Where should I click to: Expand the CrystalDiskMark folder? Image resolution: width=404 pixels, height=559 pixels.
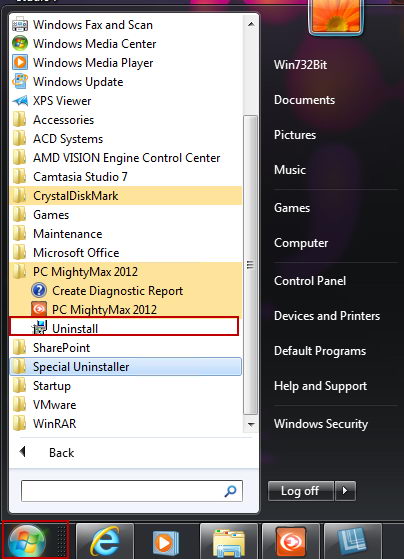click(126, 195)
